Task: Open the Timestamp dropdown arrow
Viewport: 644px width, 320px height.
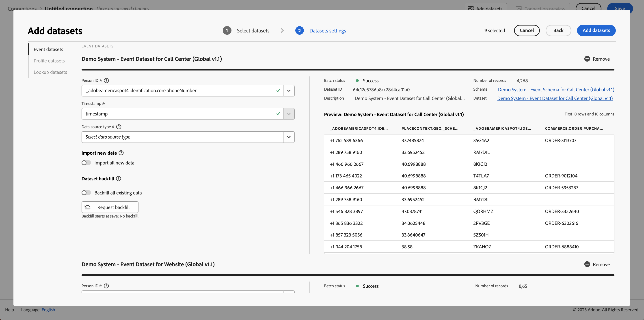Action: (289, 114)
